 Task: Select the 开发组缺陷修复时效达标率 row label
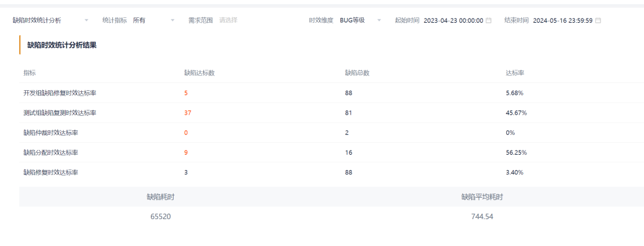pyautogui.click(x=60, y=93)
